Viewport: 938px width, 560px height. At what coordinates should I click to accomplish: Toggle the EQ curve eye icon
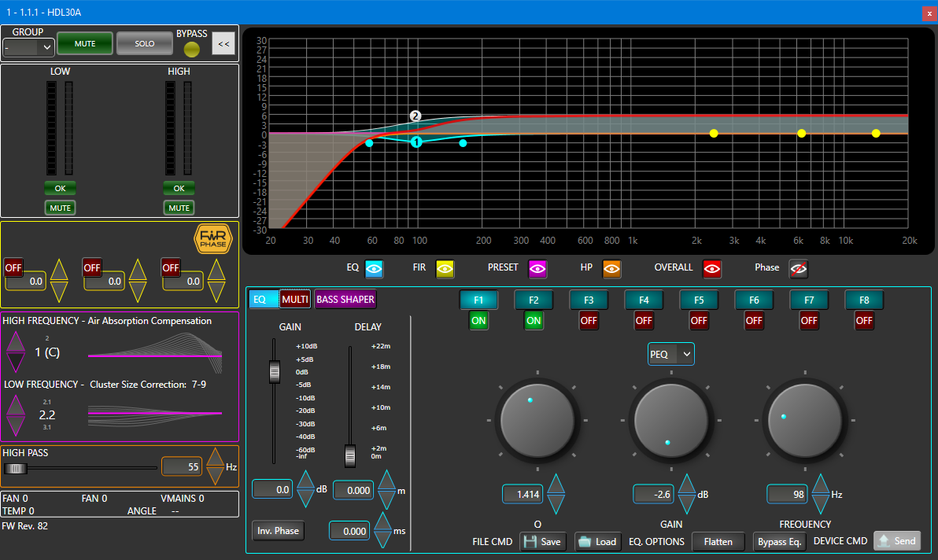[375, 268]
